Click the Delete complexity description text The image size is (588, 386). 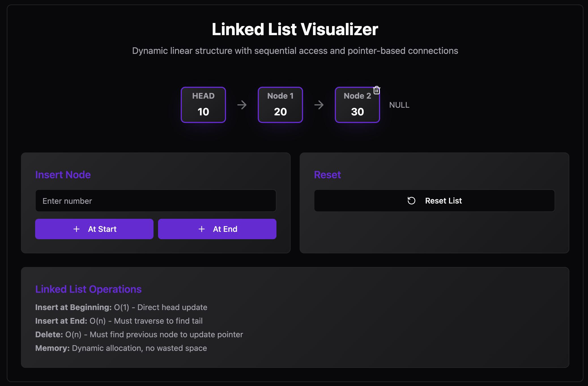pyautogui.click(x=139, y=334)
